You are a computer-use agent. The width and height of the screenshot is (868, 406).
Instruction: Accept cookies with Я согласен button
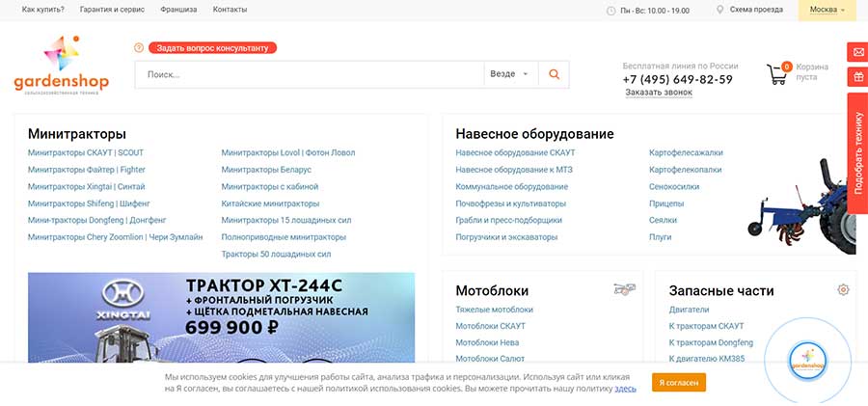pyautogui.click(x=679, y=382)
